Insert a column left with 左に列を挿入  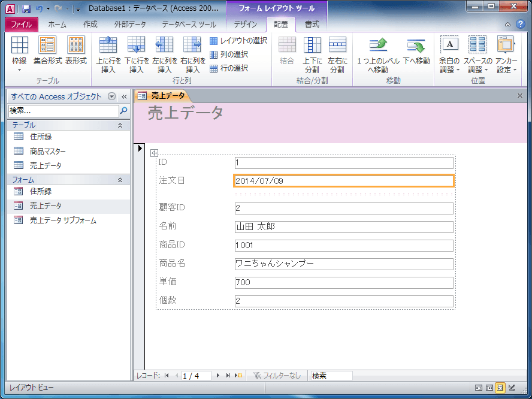(165, 55)
